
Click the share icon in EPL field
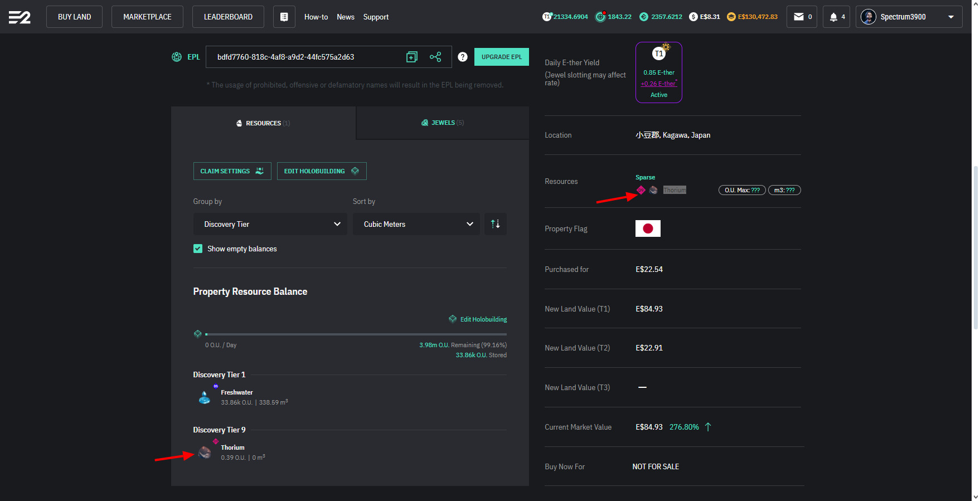pyautogui.click(x=435, y=57)
